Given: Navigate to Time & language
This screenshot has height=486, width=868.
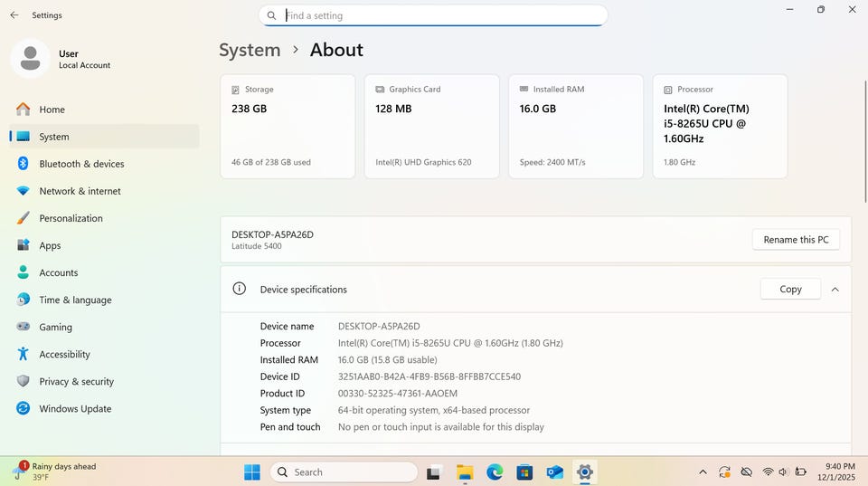Looking at the screenshot, I should [x=75, y=300].
